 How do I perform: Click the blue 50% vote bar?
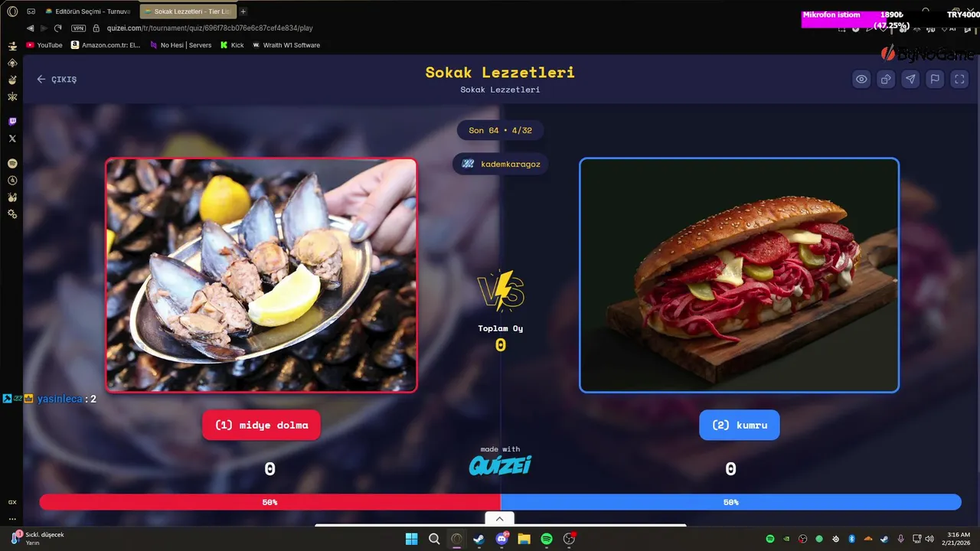[x=730, y=502]
